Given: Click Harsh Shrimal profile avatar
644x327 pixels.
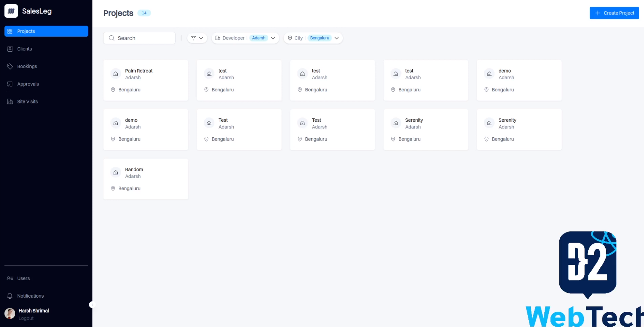Looking at the screenshot, I should click(x=10, y=314).
